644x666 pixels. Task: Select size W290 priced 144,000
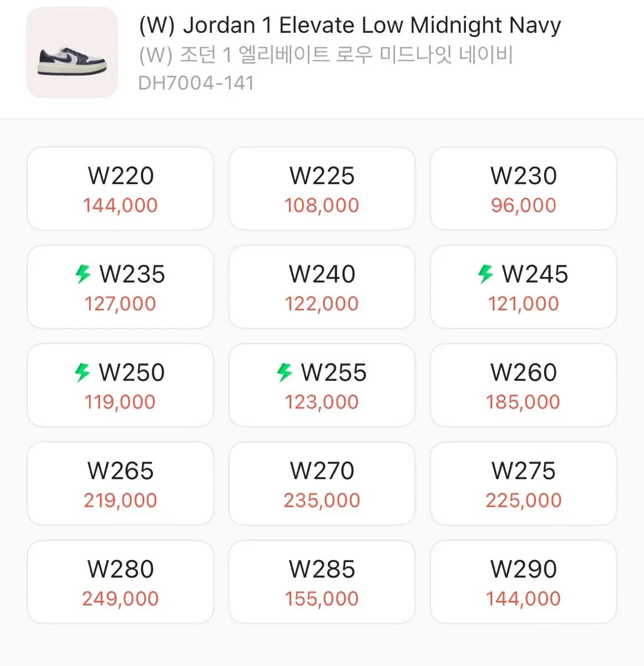524,582
